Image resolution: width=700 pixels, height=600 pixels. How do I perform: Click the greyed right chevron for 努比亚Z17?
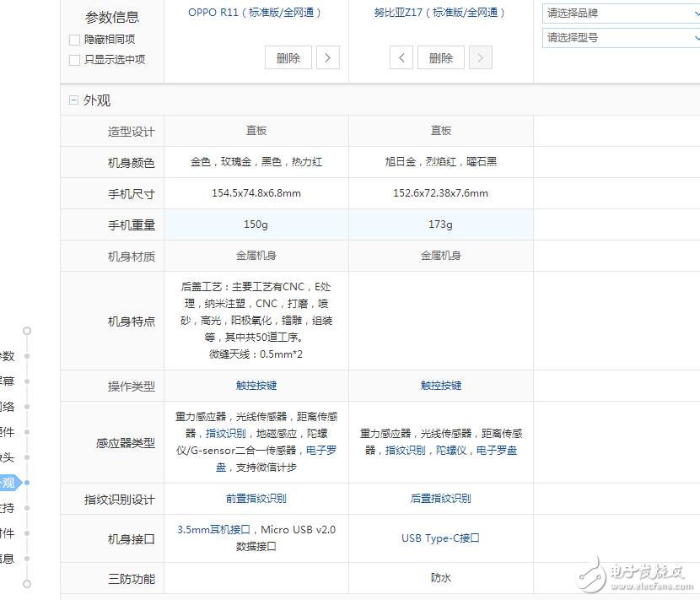tap(480, 57)
